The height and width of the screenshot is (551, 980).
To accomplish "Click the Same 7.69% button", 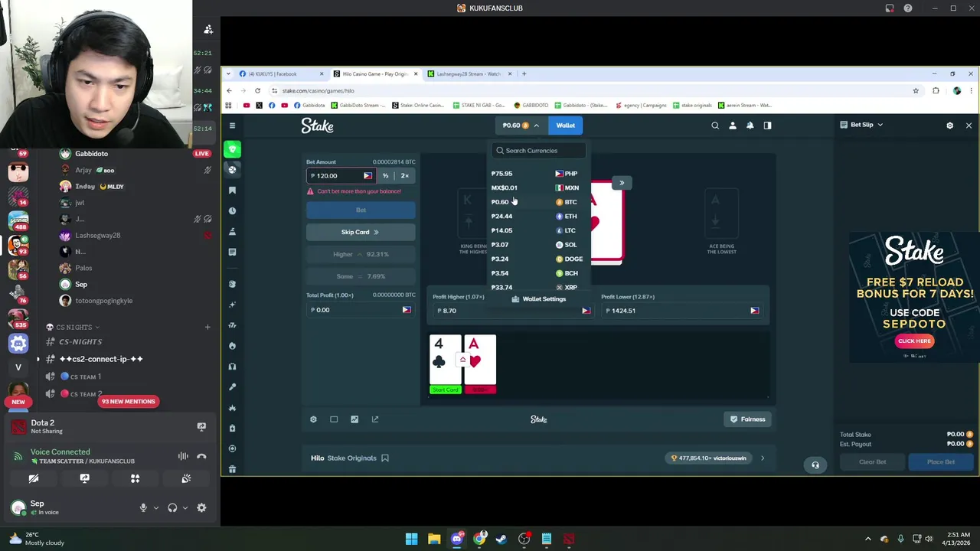I will (x=361, y=276).
